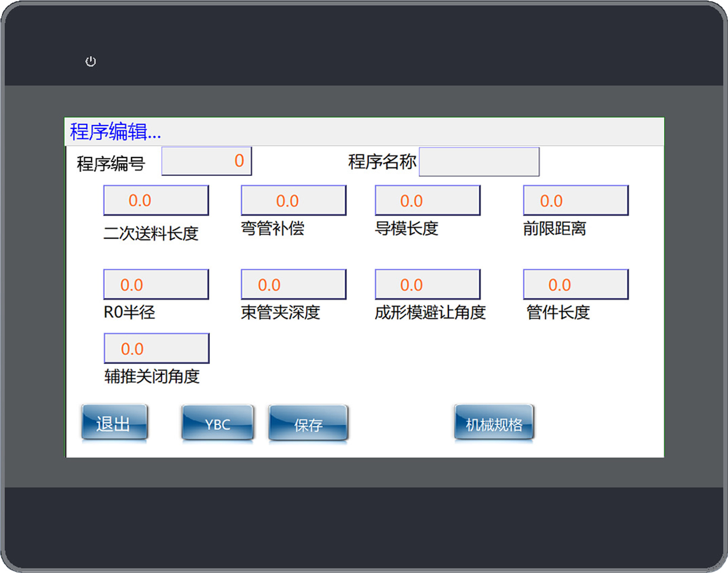Click the 弯管补偿 label
728x573 pixels.
pyautogui.click(x=272, y=228)
